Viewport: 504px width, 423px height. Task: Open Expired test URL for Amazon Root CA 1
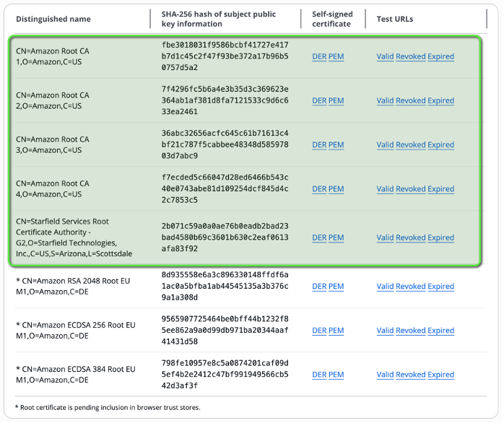pos(443,56)
